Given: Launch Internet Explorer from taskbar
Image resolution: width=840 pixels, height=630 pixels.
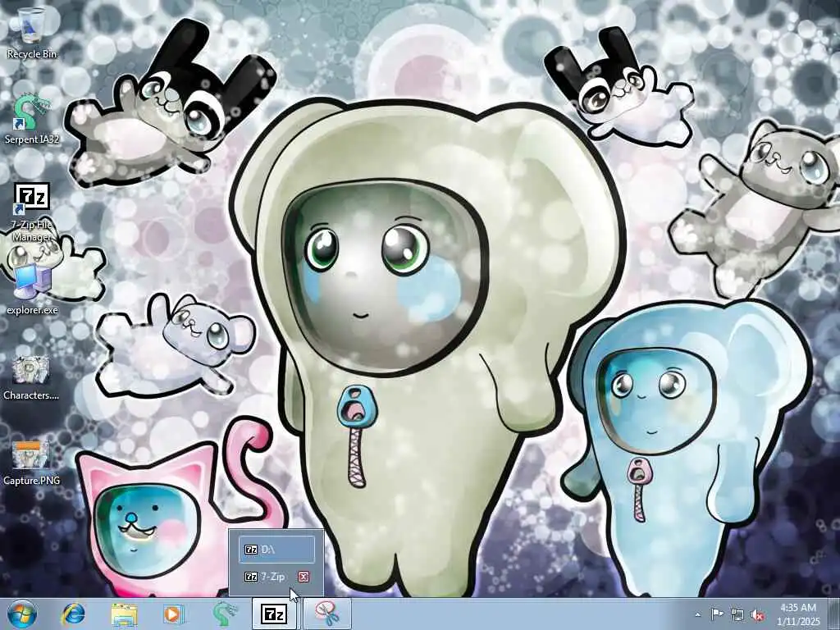Looking at the screenshot, I should click(73, 614).
